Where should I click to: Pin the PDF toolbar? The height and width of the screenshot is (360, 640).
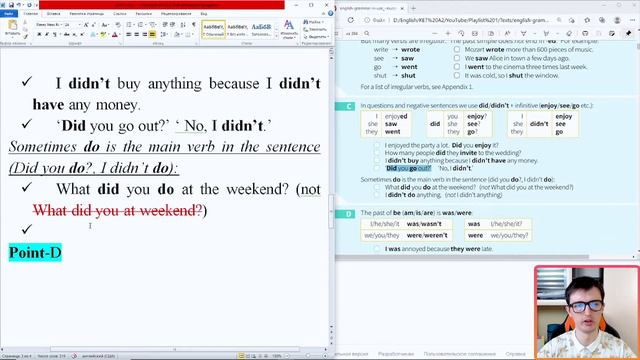(629, 33)
